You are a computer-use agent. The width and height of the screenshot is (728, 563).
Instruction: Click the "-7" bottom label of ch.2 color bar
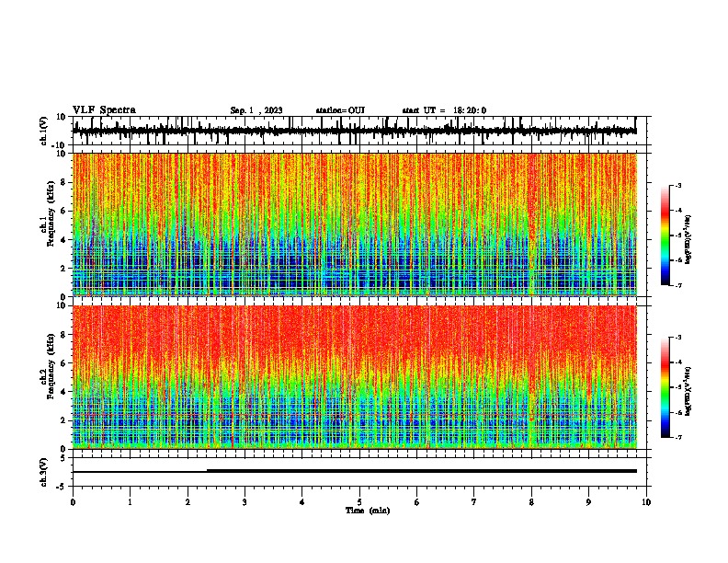coord(677,437)
